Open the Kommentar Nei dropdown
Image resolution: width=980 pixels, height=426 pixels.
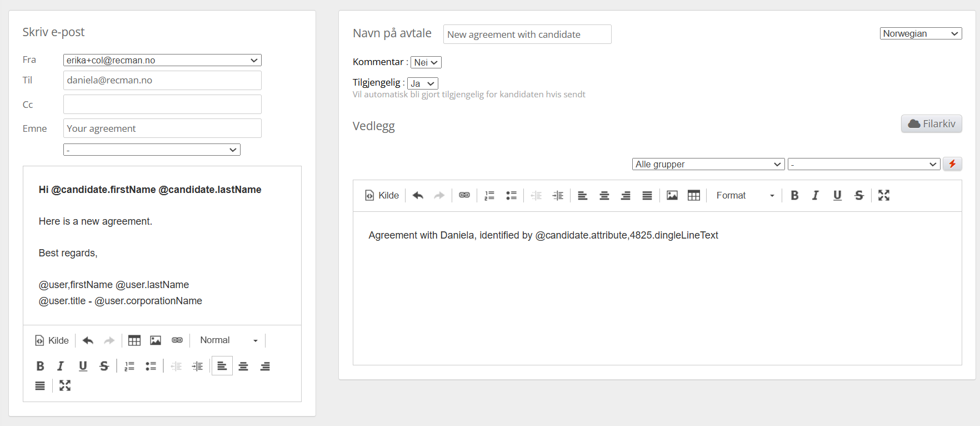coord(426,62)
